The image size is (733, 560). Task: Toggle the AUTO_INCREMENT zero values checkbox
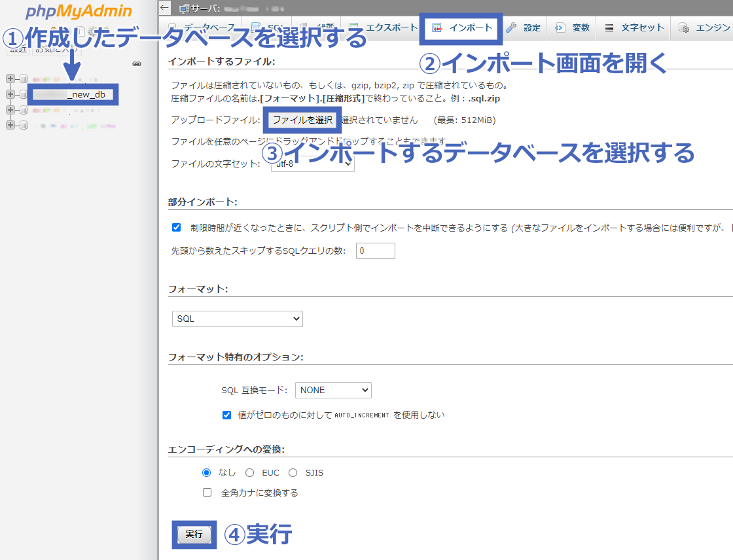[226, 415]
